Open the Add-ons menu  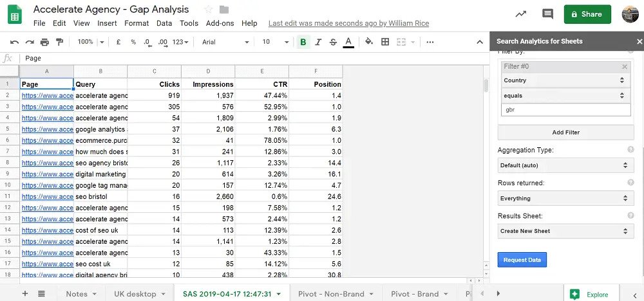point(220,23)
